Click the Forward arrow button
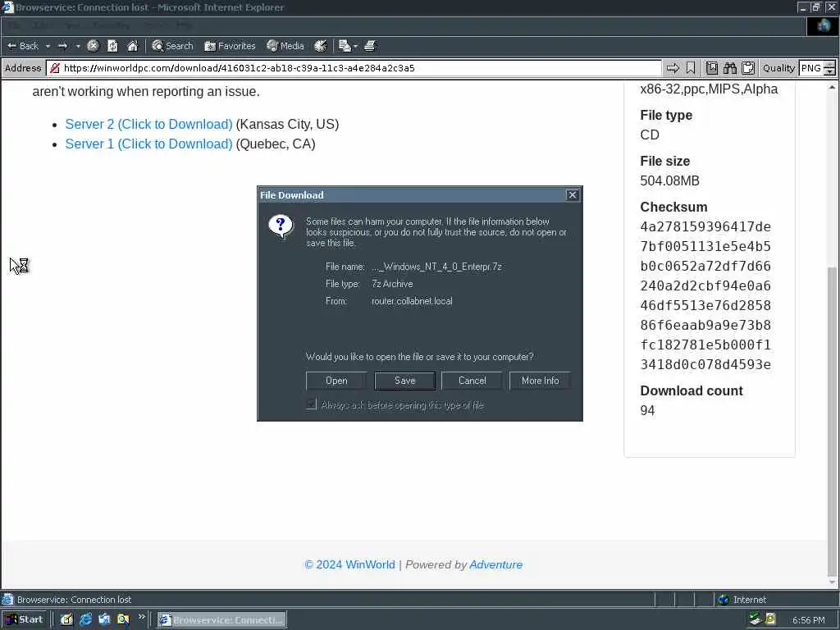Screen dimensions: 840x630 point(62,46)
